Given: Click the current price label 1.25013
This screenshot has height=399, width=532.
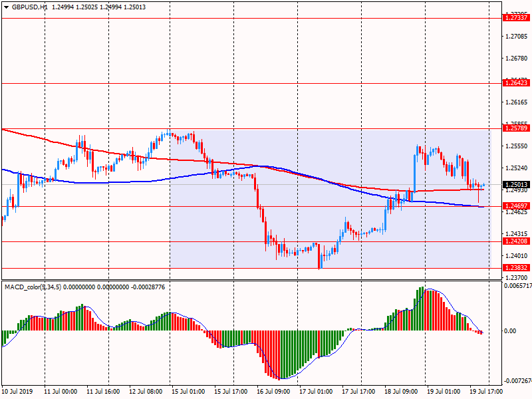Looking at the screenshot, I should 516,185.
